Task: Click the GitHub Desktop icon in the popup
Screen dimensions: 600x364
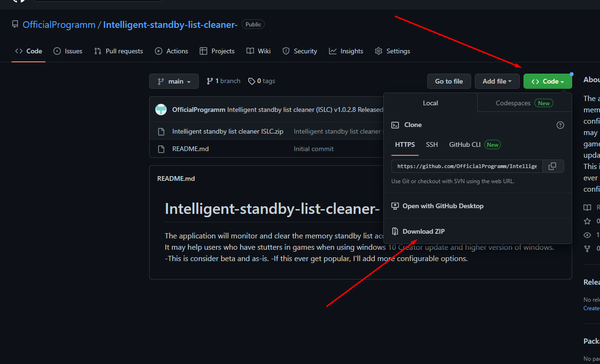Action: tap(396, 206)
